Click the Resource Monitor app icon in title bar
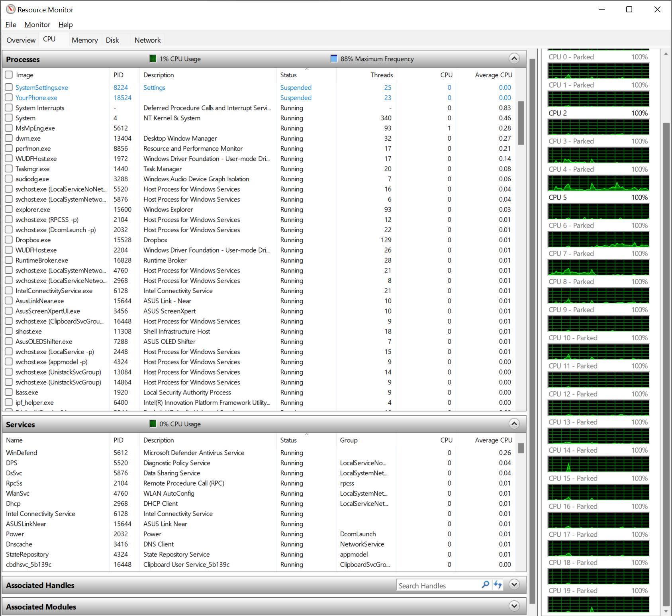The height and width of the screenshot is (616, 672). coord(10,10)
